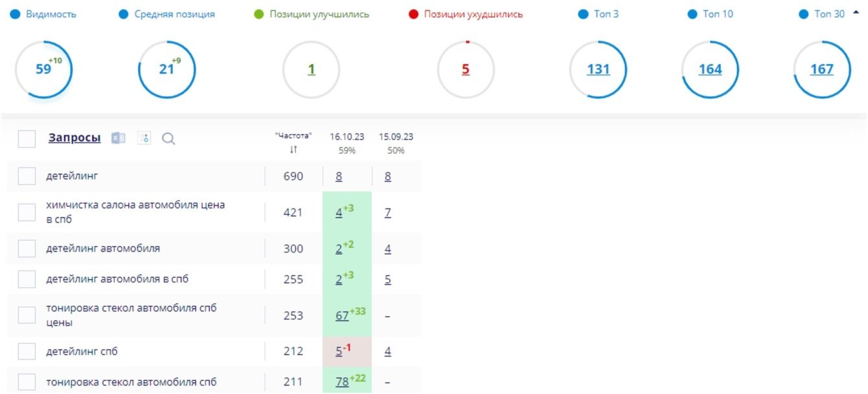
Task: Open the Запросы column header link
Action: click(x=74, y=138)
